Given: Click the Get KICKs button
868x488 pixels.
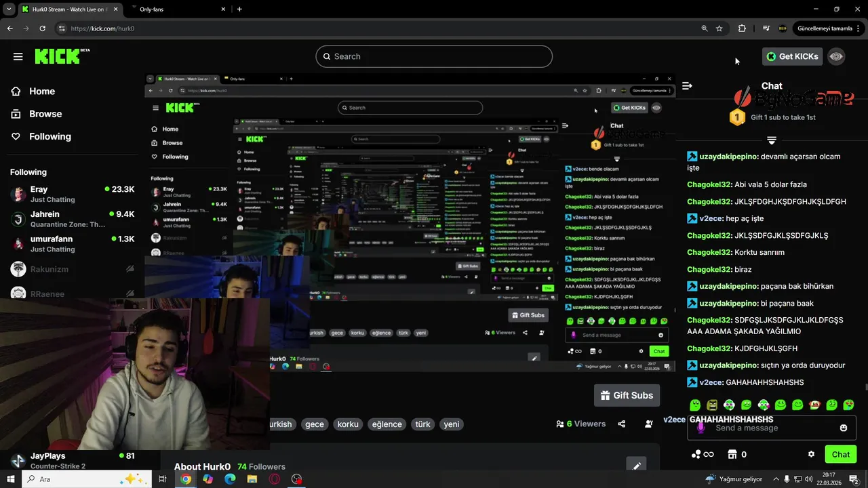Looking at the screenshot, I should pyautogui.click(x=792, y=56).
